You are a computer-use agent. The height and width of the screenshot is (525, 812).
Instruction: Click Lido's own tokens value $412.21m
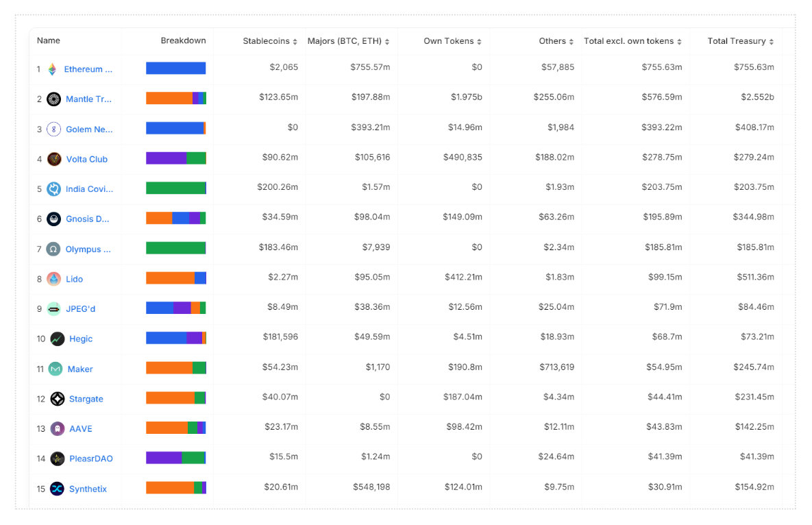click(x=463, y=277)
